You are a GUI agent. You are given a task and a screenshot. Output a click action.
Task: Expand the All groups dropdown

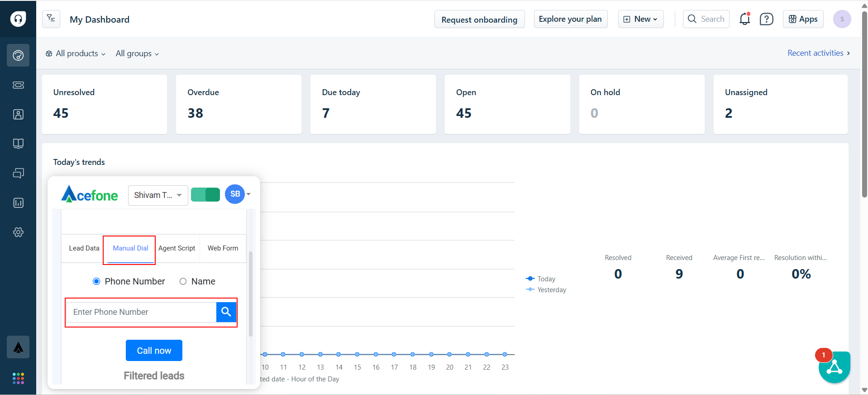pos(137,53)
